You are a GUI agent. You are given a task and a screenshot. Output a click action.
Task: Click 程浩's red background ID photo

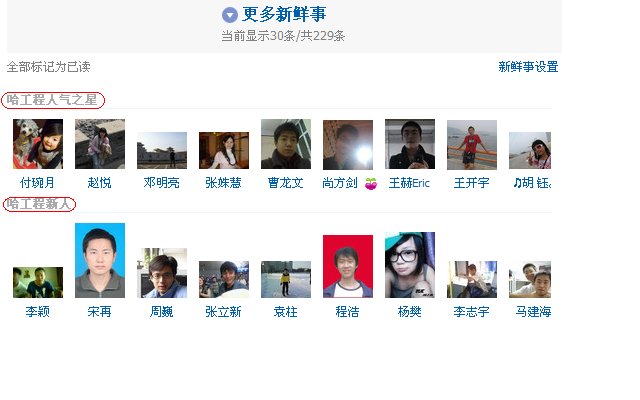click(348, 266)
